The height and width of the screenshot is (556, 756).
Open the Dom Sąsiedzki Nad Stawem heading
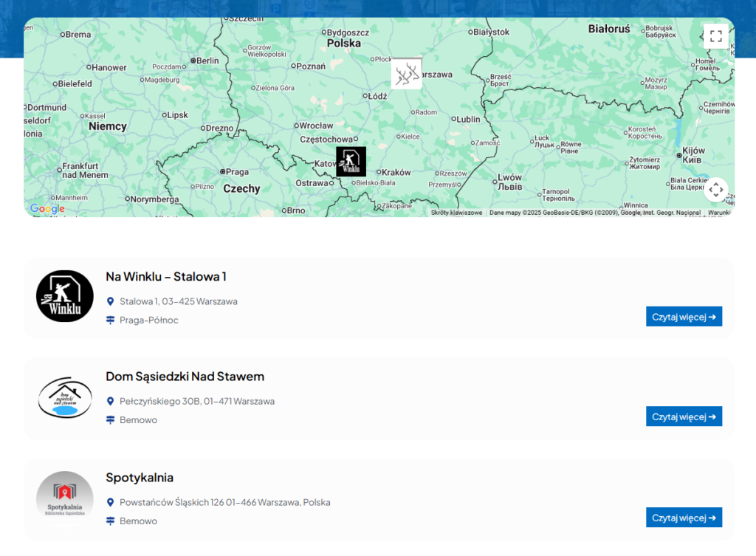(x=185, y=377)
